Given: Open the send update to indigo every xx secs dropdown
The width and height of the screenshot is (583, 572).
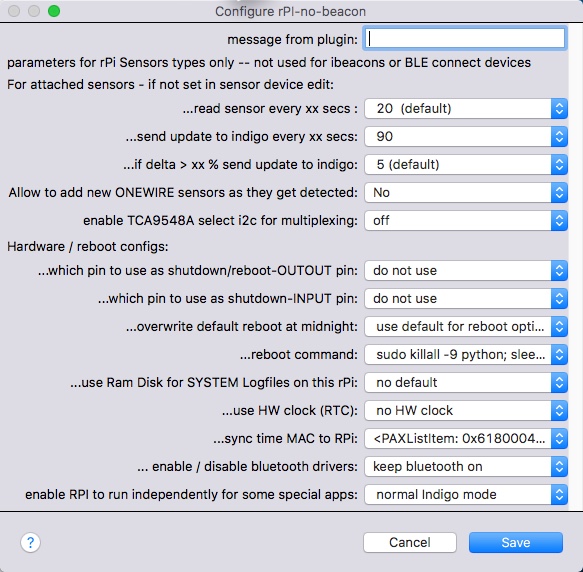Looking at the screenshot, I should pos(466,136).
